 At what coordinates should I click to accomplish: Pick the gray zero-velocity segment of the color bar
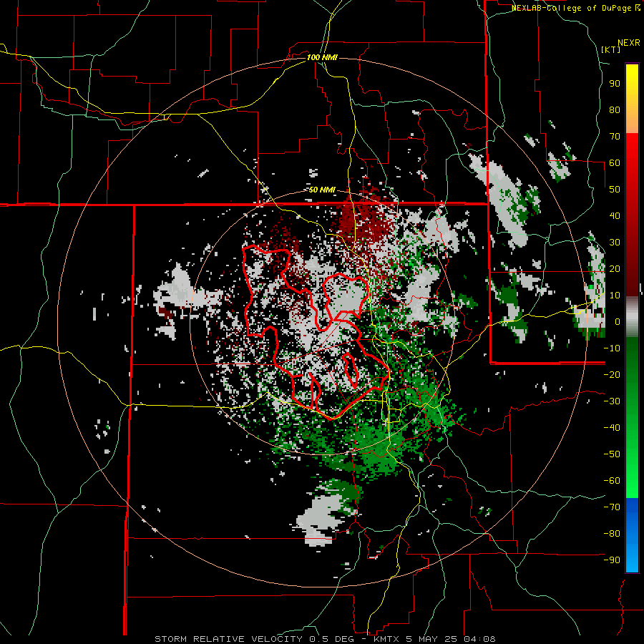[x=632, y=317]
